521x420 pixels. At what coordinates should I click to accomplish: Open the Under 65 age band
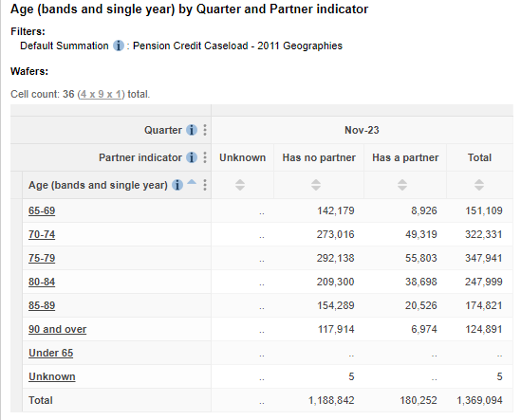(x=51, y=353)
